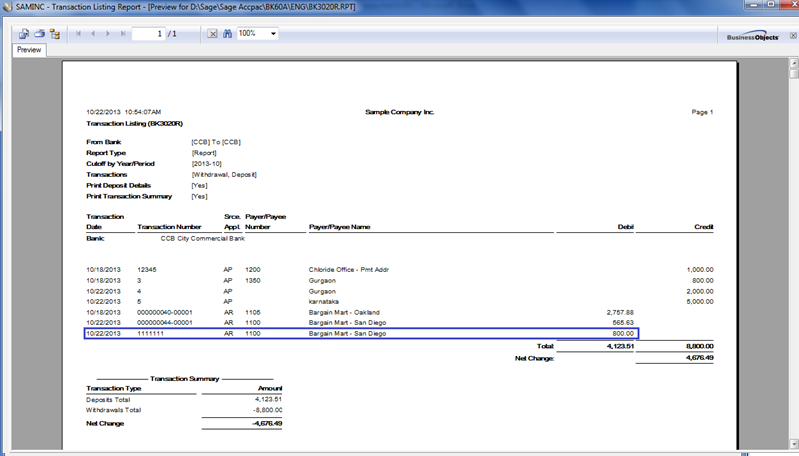
Task: Click the page number input field
Action: coord(148,34)
